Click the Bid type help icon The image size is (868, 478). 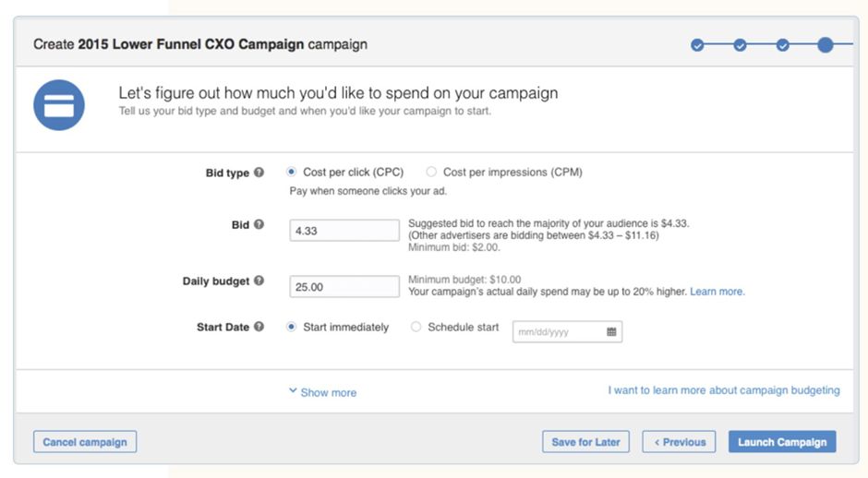coord(259,173)
